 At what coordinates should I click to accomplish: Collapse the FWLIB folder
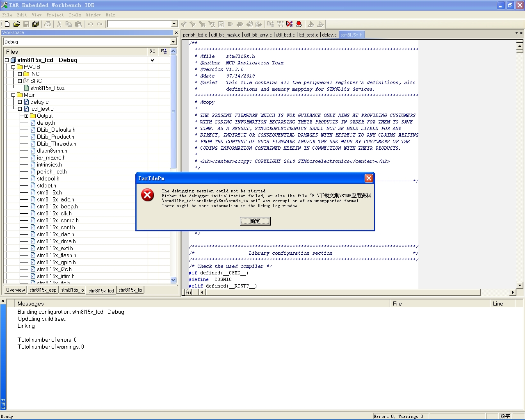[x=13, y=67]
